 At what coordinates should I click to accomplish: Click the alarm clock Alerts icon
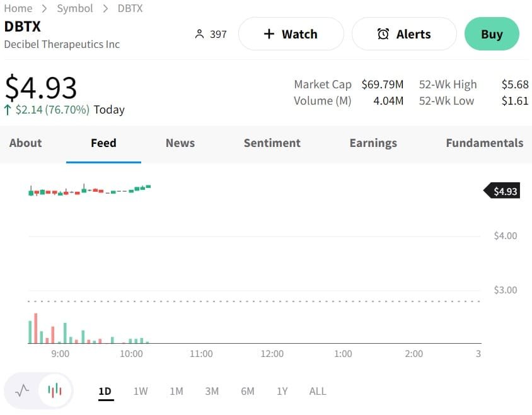pyautogui.click(x=383, y=34)
